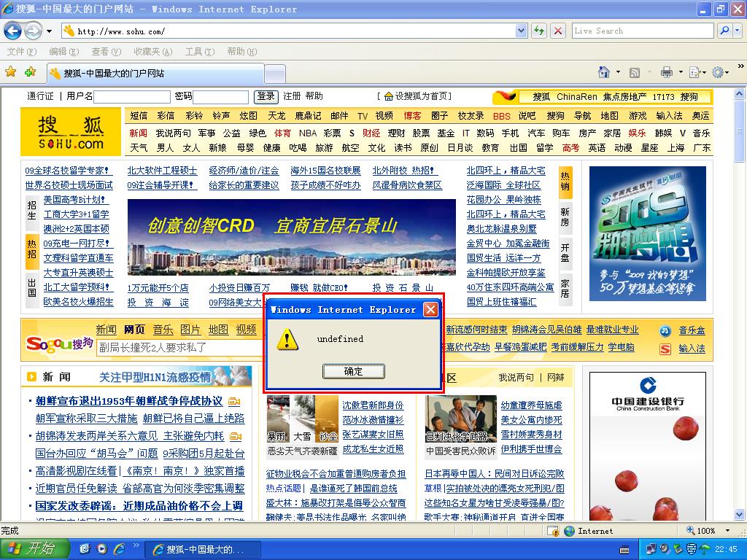
Task: Click the 搜狐 taskbar window button
Action: [202, 550]
